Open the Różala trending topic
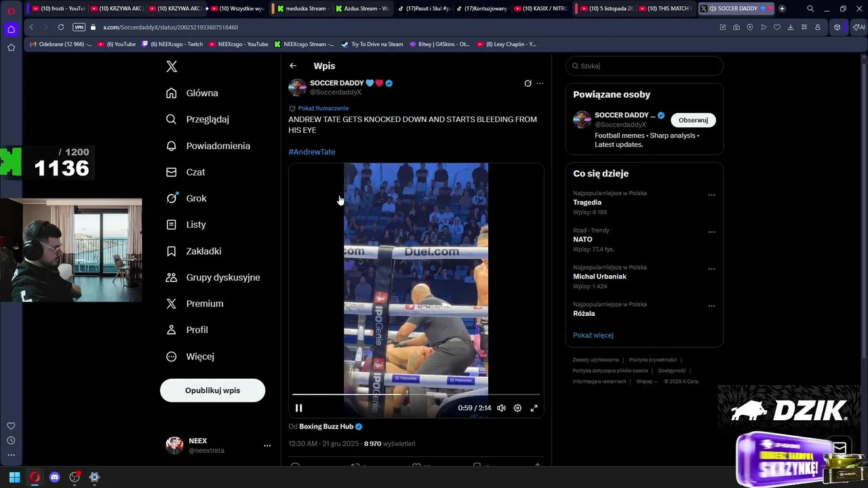The width and height of the screenshot is (868, 488). [x=584, y=314]
